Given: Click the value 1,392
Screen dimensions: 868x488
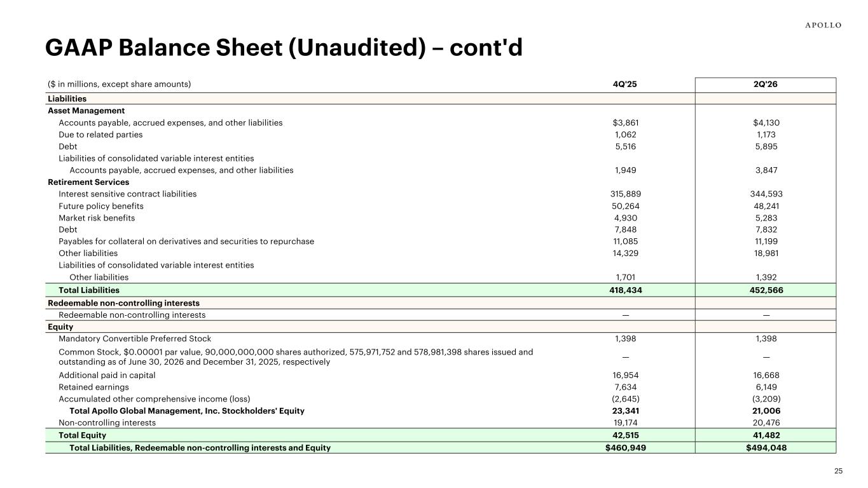Looking at the screenshot, I should coord(766,277).
